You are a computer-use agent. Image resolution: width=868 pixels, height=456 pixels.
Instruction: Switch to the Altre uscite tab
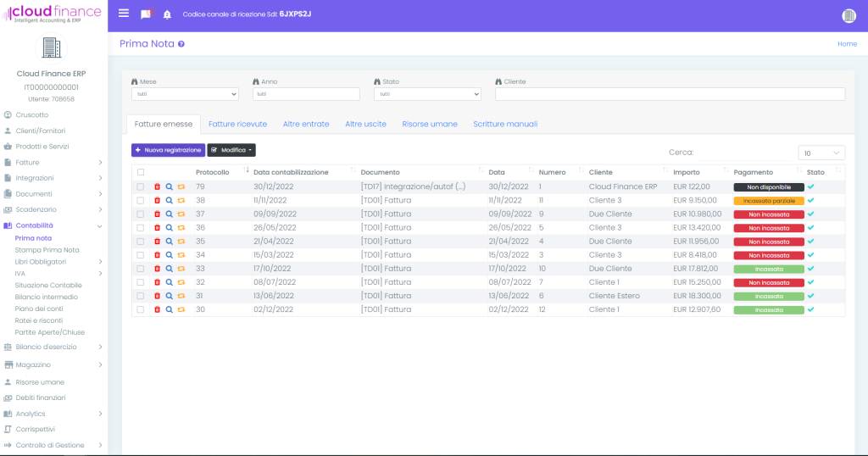(x=366, y=124)
